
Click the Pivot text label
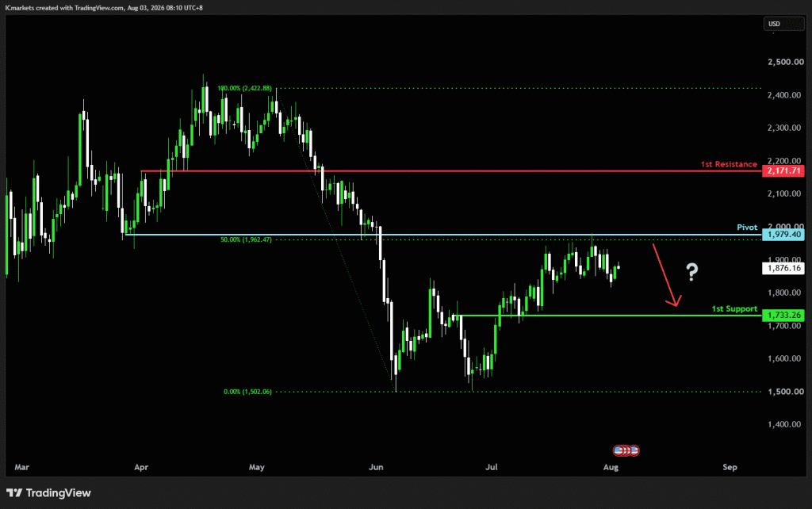tap(747, 228)
